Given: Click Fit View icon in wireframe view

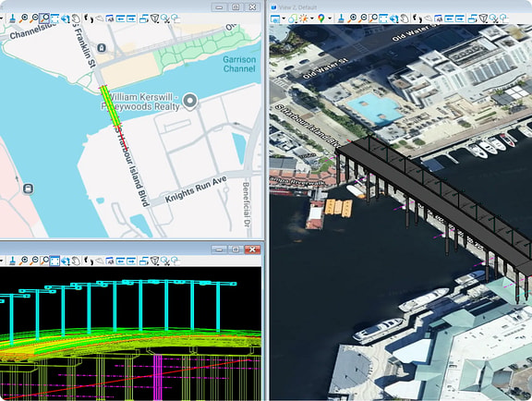Looking at the screenshot, I should [54, 261].
